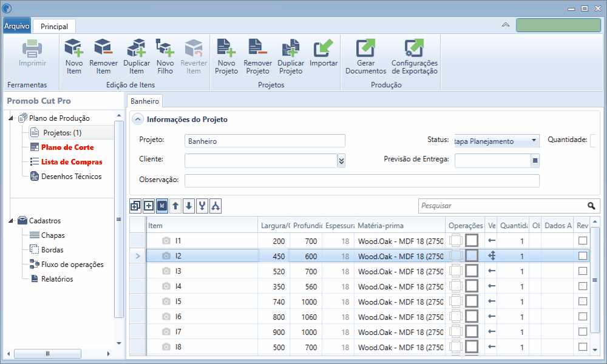607x364 pixels.
Task: Tick the Rev checkbox for item I3
Action: pos(583,271)
